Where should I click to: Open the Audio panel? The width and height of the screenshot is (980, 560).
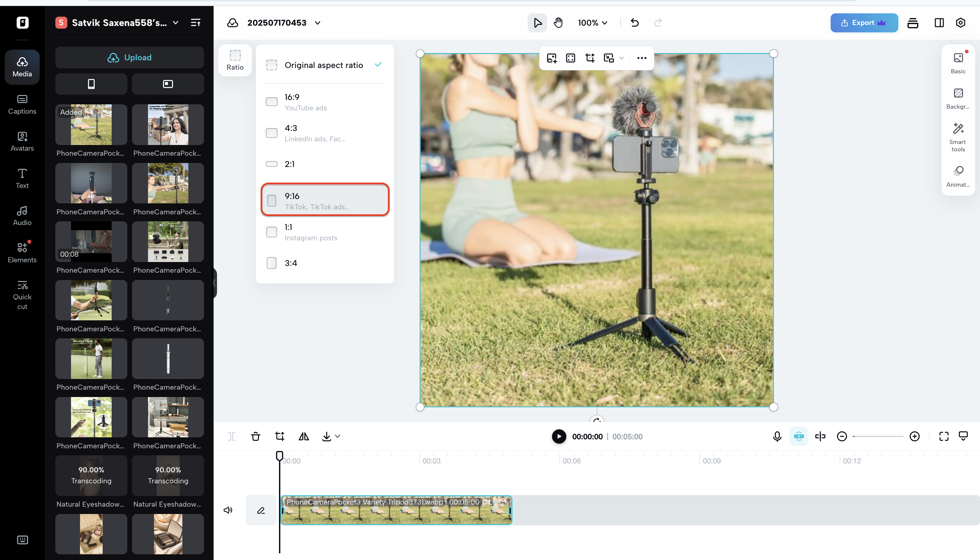[x=22, y=215]
